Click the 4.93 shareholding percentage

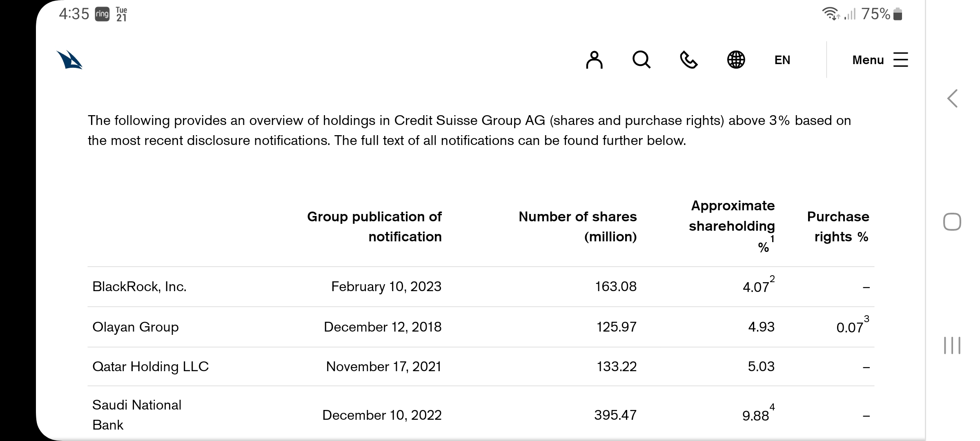(761, 327)
